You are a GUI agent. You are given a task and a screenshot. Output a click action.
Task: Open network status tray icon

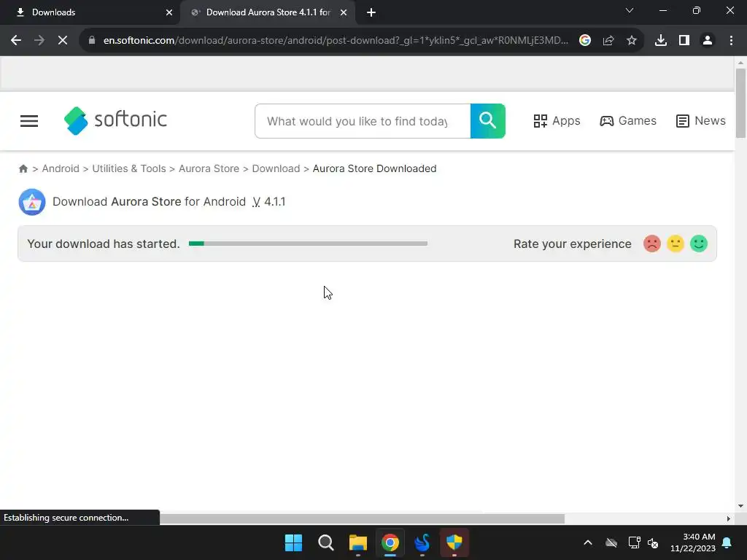click(634, 542)
